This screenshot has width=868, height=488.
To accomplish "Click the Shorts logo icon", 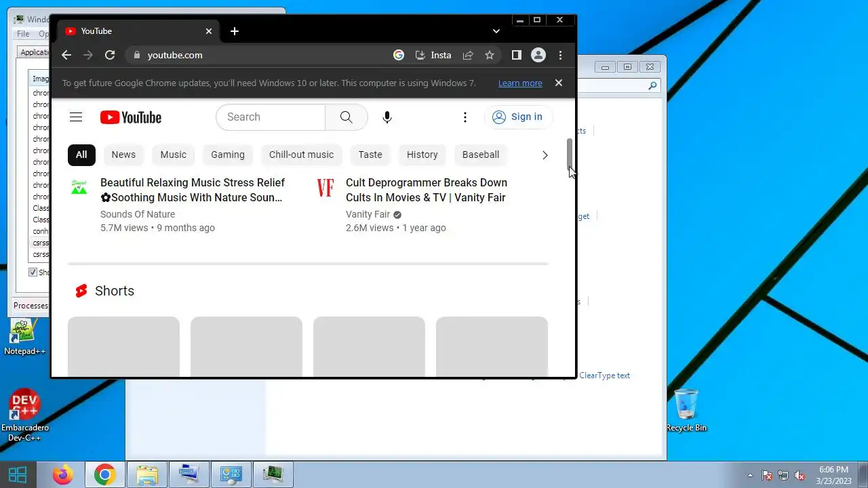I will [81, 291].
